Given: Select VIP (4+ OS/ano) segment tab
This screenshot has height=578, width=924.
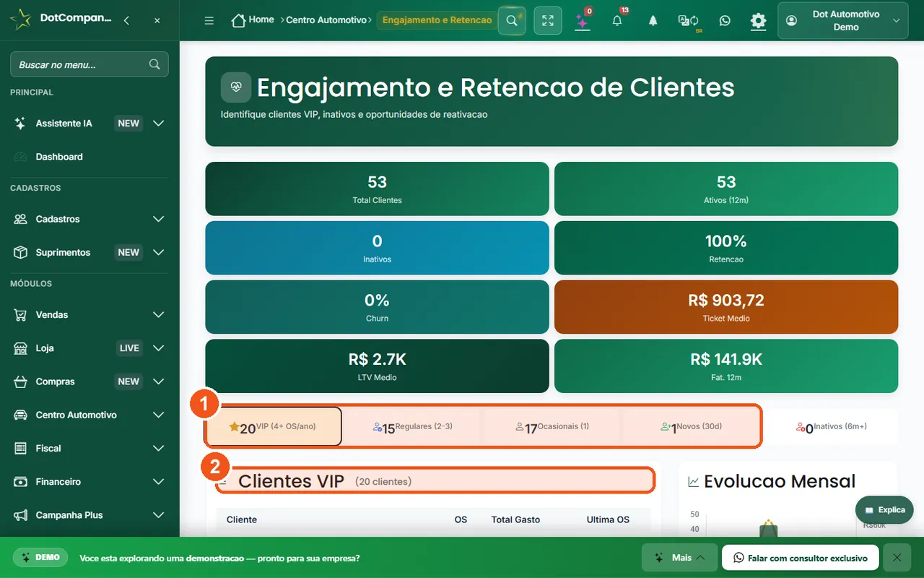Looking at the screenshot, I should (x=274, y=427).
